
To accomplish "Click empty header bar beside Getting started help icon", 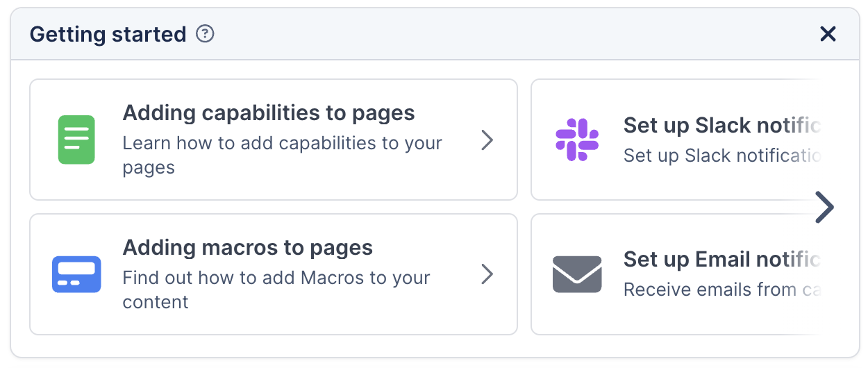I will pos(486,34).
